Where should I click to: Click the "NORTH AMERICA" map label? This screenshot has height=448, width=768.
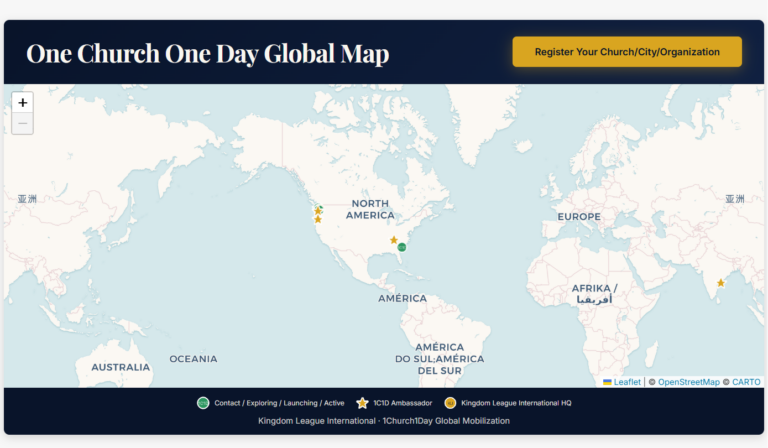click(370, 209)
